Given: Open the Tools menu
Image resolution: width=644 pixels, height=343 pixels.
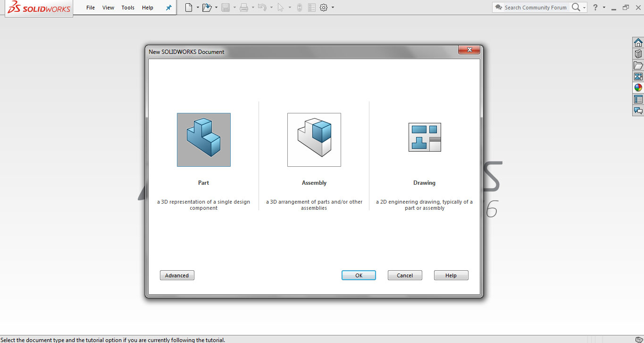Looking at the screenshot, I should pyautogui.click(x=128, y=8).
